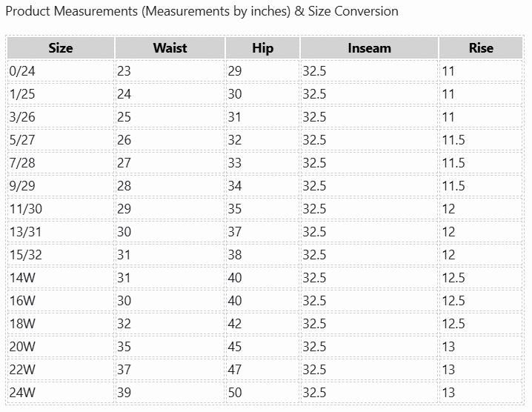Select the 24W size cell
This screenshot has width=532, height=412.
22,393
